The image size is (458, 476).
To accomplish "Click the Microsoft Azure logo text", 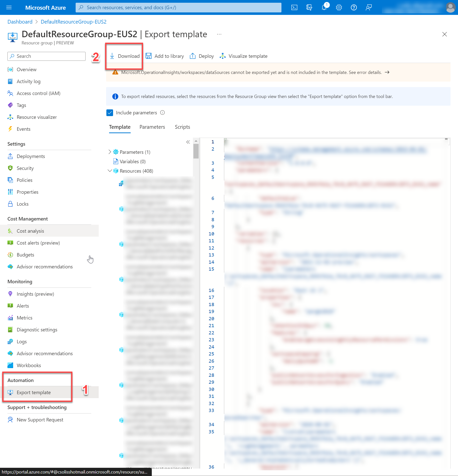I will click(46, 7).
